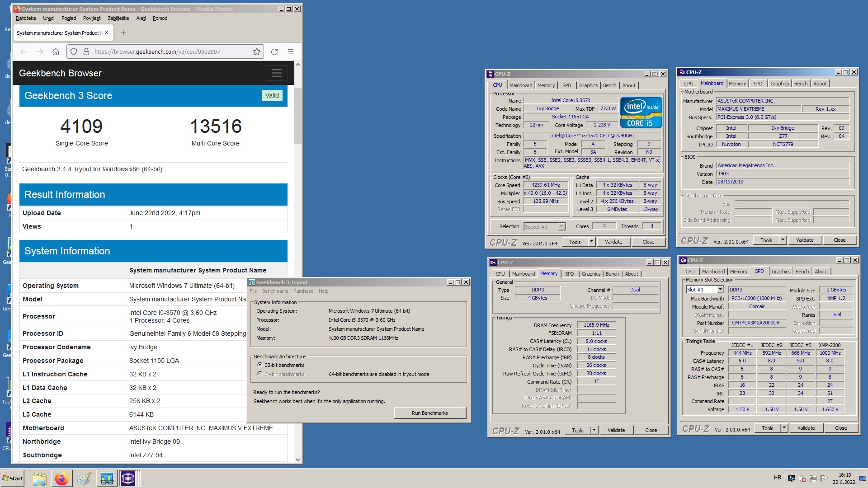The image size is (868, 488).
Task: Click the show desktop thumbnail in tray
Action: pos(863,479)
